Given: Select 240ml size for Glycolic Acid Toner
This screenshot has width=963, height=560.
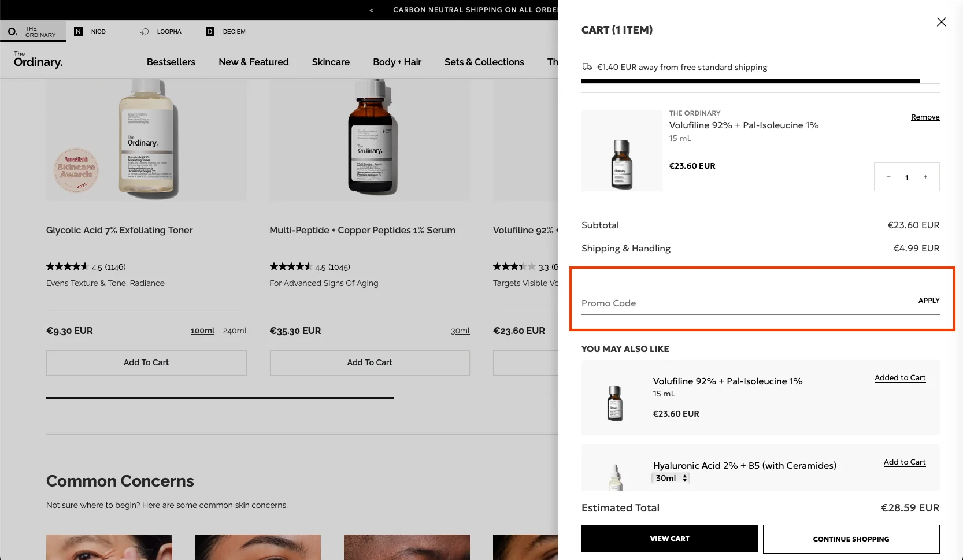Looking at the screenshot, I should point(235,331).
